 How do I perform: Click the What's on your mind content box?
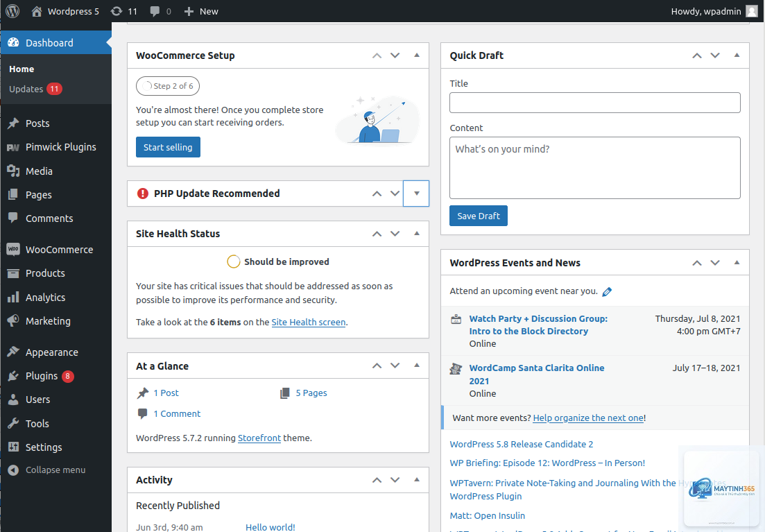[x=594, y=167]
